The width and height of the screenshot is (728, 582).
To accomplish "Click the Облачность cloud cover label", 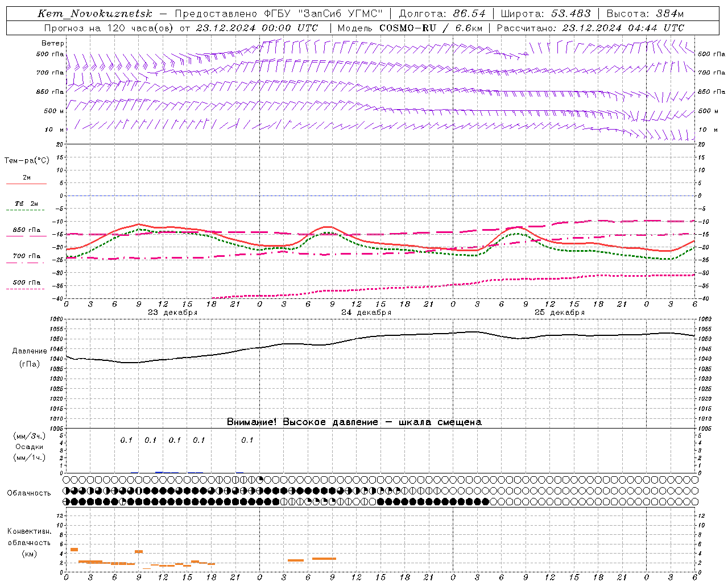I will (29, 493).
